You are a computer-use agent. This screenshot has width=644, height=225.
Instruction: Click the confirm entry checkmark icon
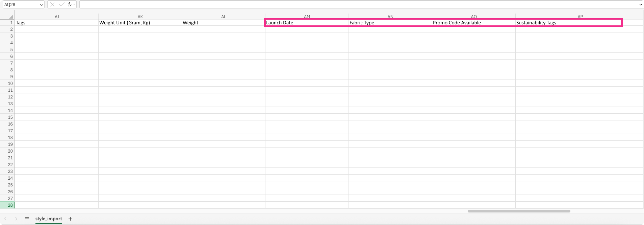[x=61, y=4]
